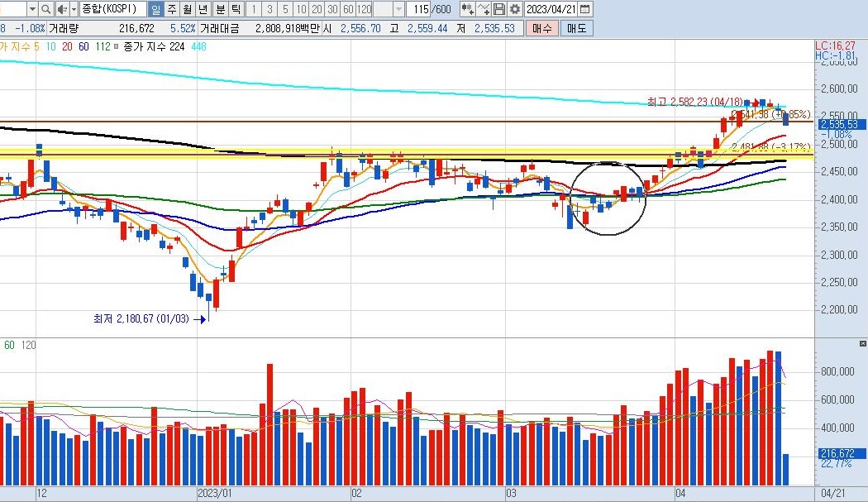Choose the 1 interval button

[254, 9]
